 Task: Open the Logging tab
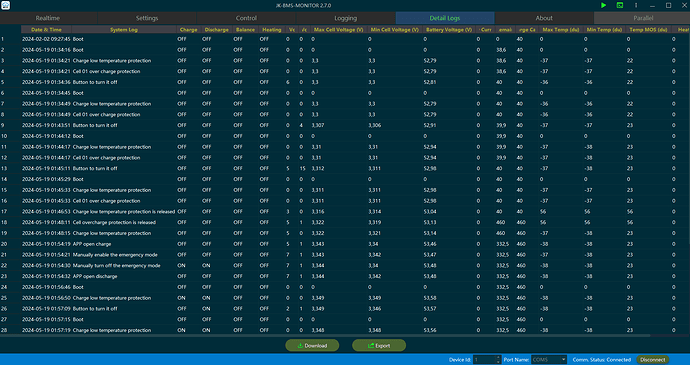[345, 18]
